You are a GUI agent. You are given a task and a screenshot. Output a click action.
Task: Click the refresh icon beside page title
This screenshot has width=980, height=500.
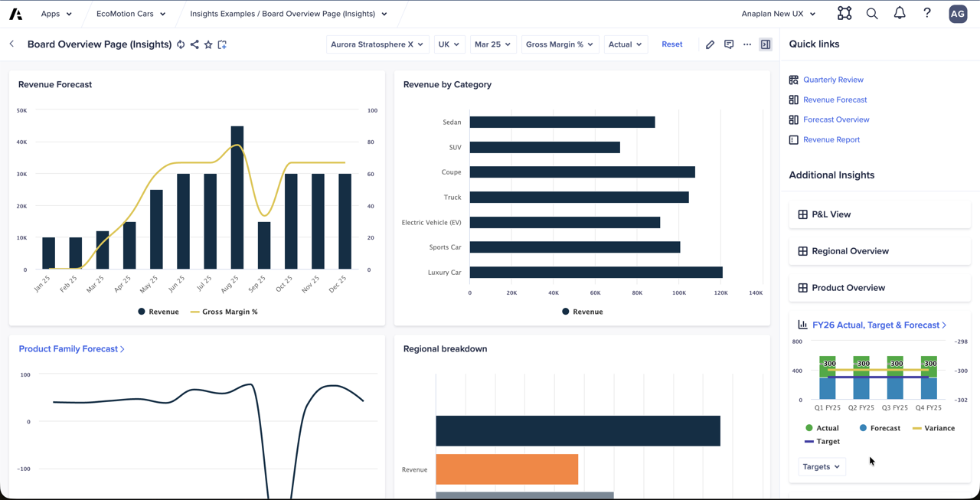click(x=181, y=44)
